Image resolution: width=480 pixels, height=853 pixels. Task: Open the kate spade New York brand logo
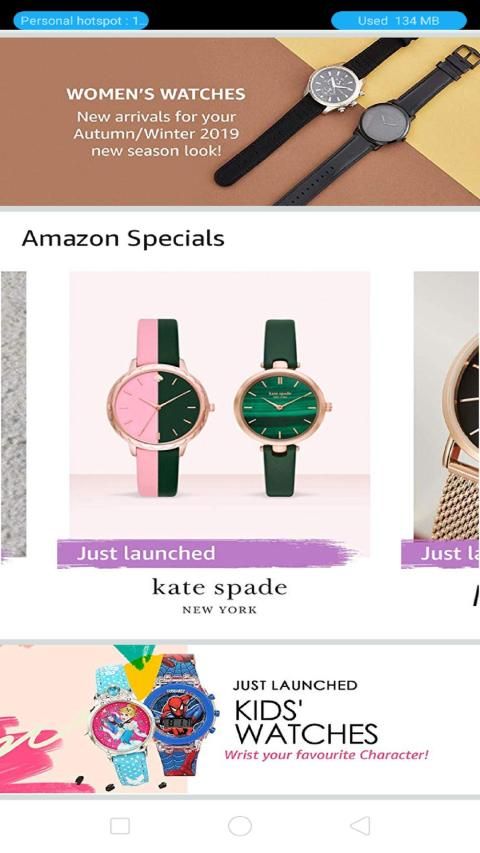tap(219, 596)
